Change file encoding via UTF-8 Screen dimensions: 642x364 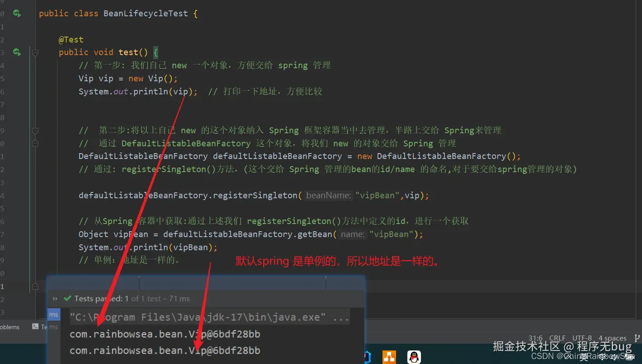pyautogui.click(x=582, y=338)
